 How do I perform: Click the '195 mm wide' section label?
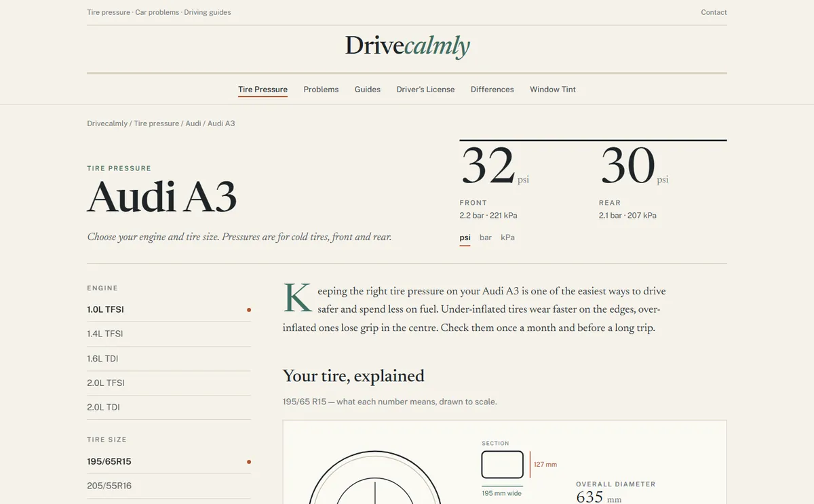[502, 493]
